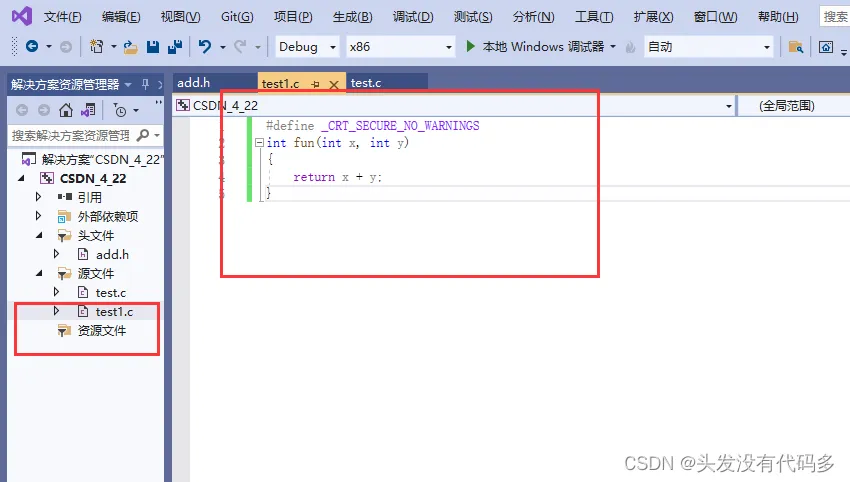Select test1.c in Solution Explorer
This screenshot has height=482, width=850.
point(114,312)
